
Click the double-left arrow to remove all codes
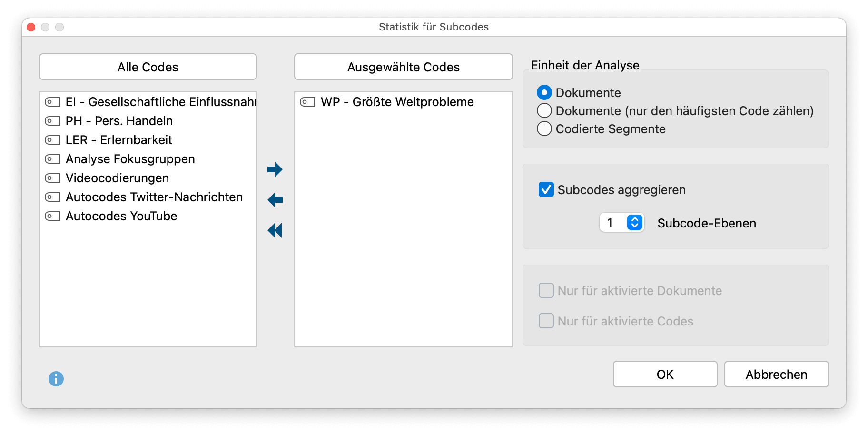(x=276, y=230)
